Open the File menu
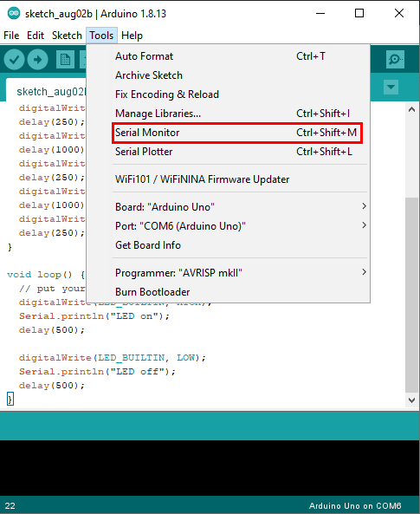This screenshot has width=420, height=514. (11, 36)
